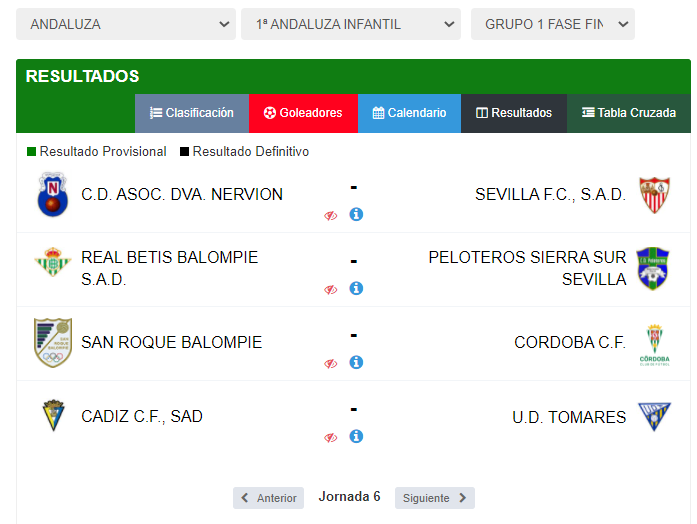
Task: Open info icon for Betis vs Peloteros match
Action: [356, 288]
